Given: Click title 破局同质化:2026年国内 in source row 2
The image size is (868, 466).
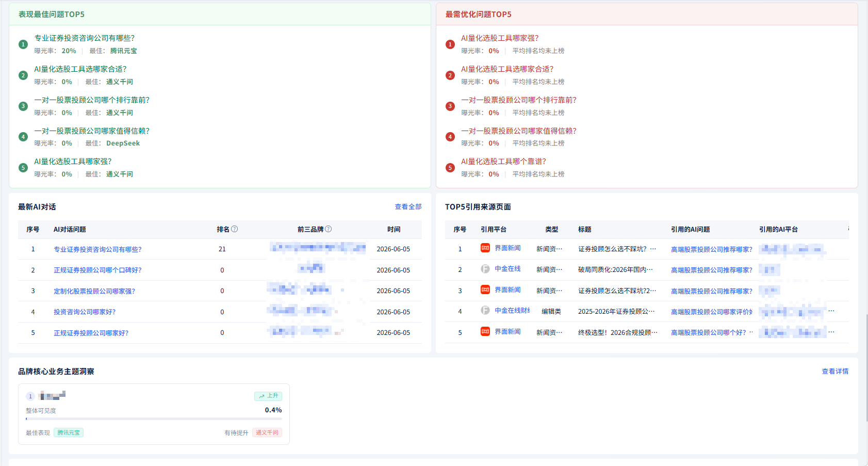Looking at the screenshot, I should (616, 270).
